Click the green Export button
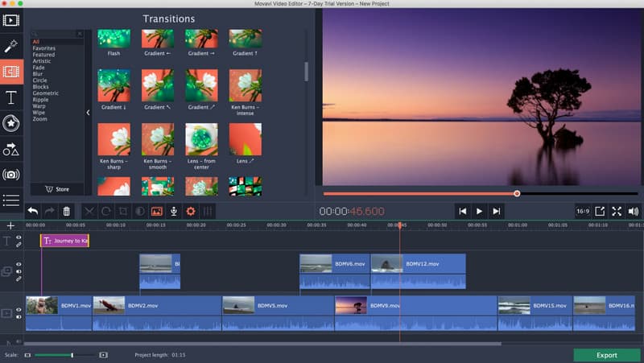This screenshot has height=363, width=644. (x=607, y=355)
